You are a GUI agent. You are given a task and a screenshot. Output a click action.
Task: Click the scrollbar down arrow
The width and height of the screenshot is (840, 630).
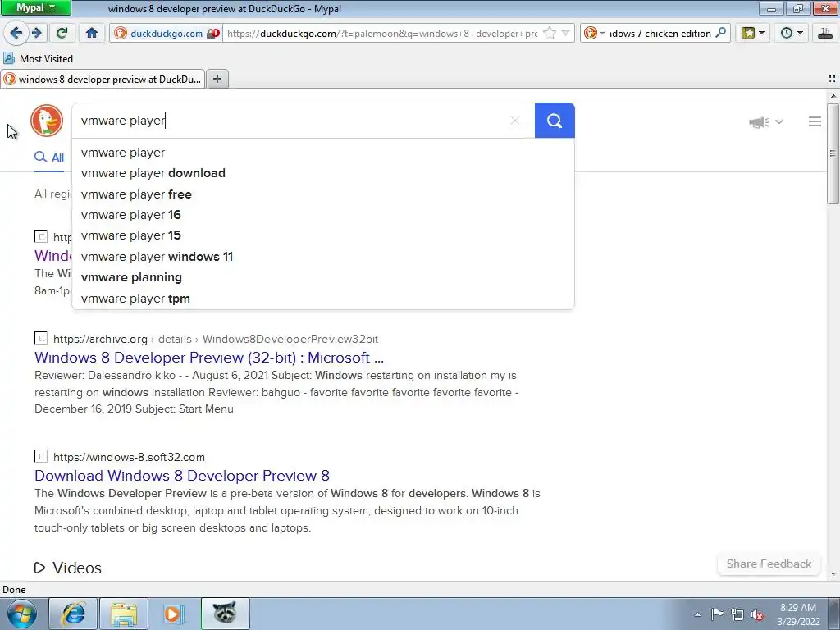(x=833, y=574)
